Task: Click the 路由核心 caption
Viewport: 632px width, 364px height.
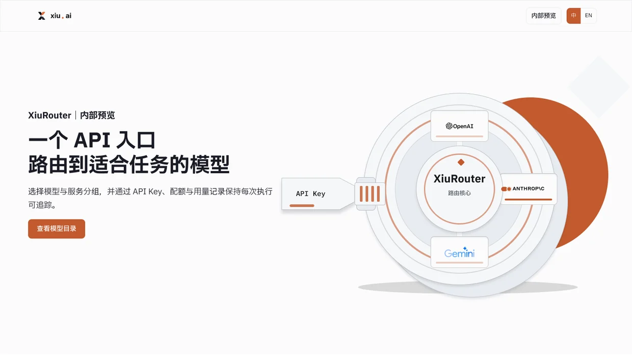Action: click(459, 193)
